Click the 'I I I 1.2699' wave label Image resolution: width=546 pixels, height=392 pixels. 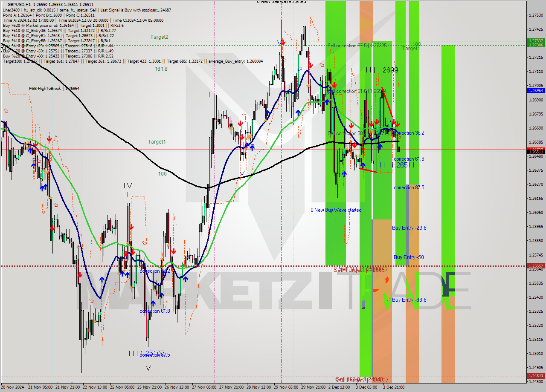click(381, 70)
